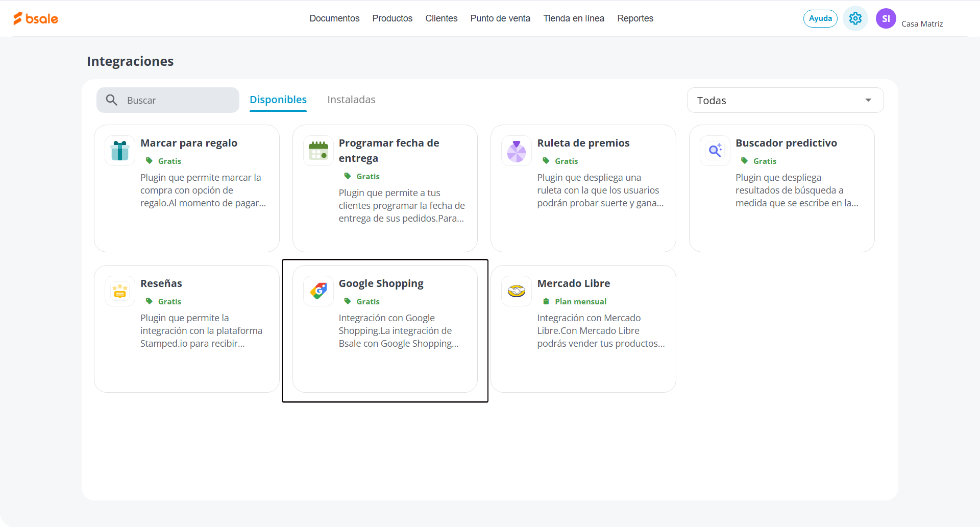Screen dimensions: 980x527
Task: Click the Reseñas description about Stamped.io
Action: [x=201, y=330]
